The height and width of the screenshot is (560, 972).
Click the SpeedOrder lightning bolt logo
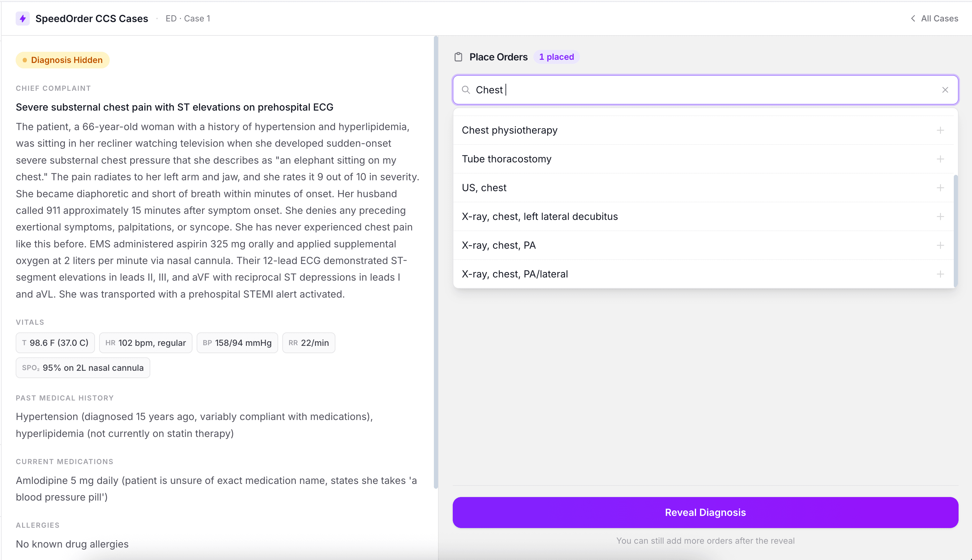(x=23, y=19)
